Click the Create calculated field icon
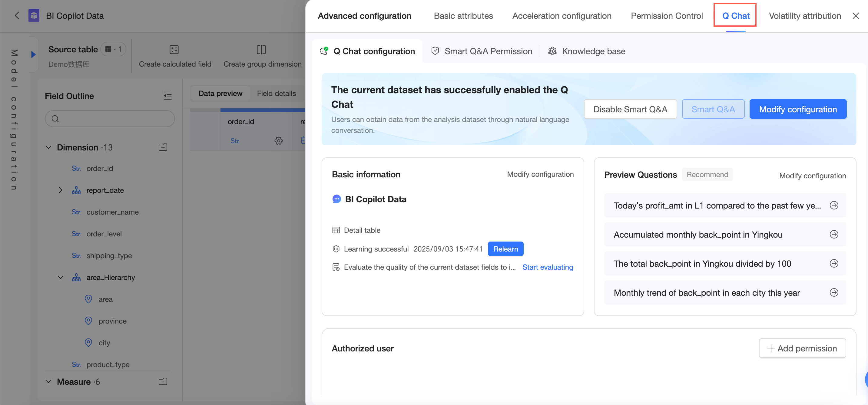This screenshot has width=868, height=405. pyautogui.click(x=174, y=50)
